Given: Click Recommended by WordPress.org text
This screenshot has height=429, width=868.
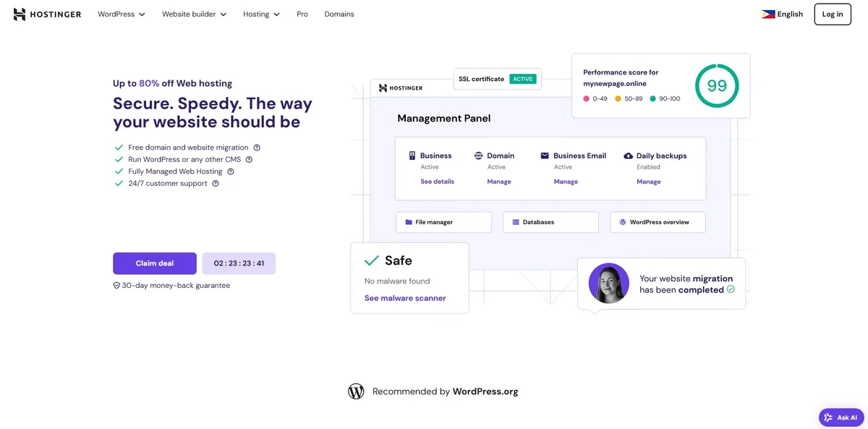Looking at the screenshot, I should pos(446,391).
